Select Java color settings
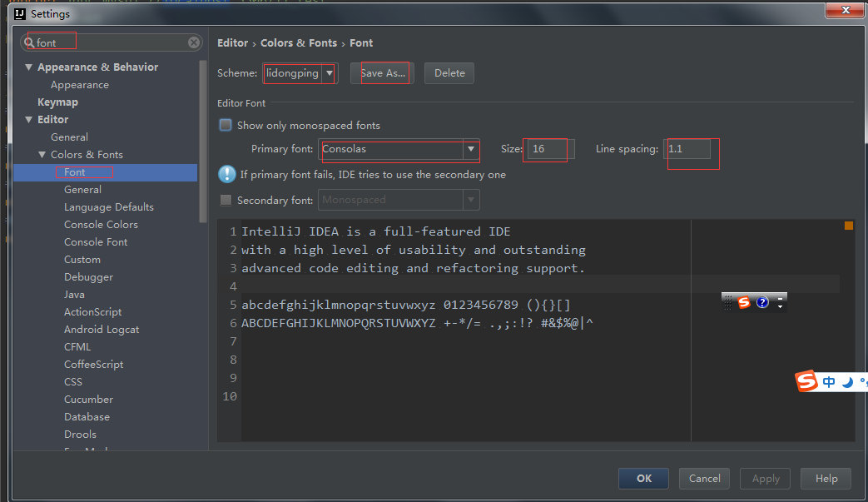This screenshot has height=502, width=868. (74, 295)
